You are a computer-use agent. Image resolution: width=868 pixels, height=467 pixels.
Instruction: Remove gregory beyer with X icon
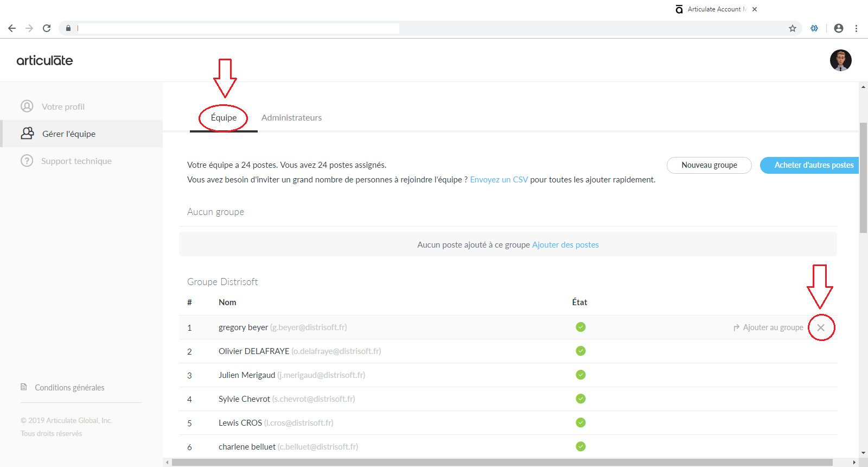point(821,327)
